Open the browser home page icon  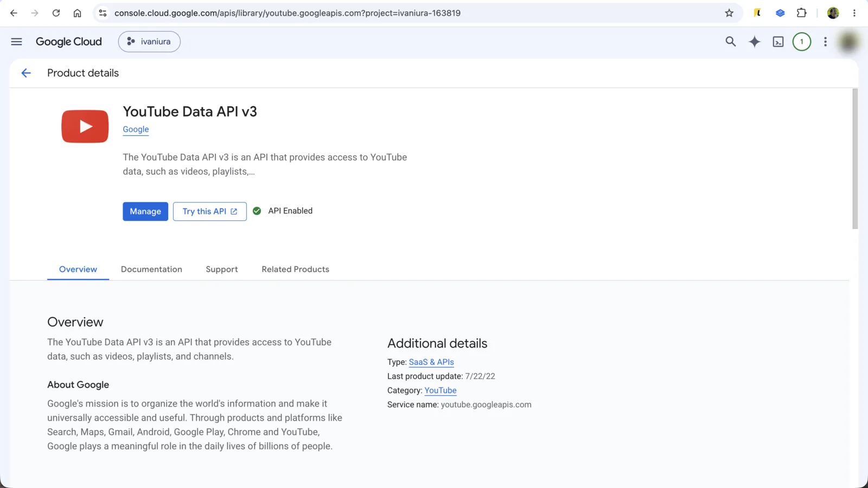pos(77,13)
